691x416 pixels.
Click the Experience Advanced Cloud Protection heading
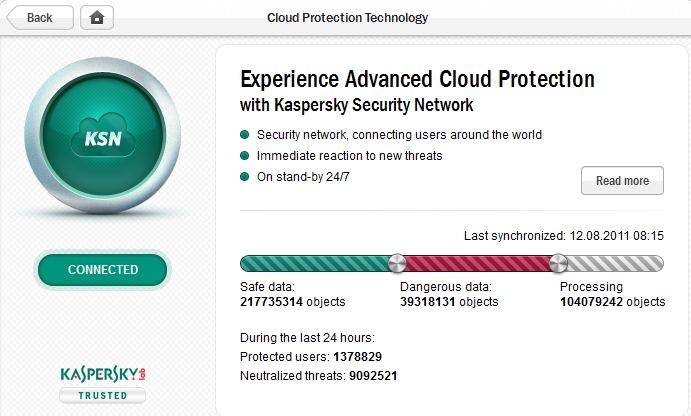pos(418,79)
